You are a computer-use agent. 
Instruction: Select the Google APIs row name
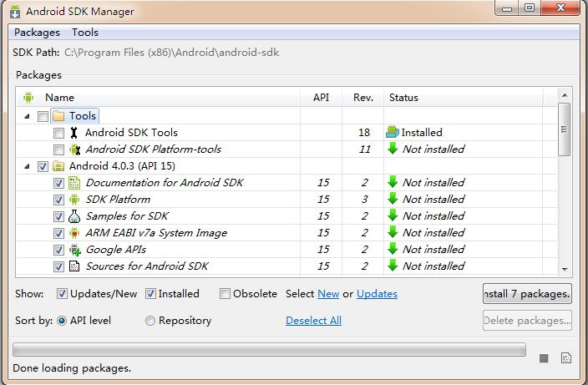coord(116,250)
